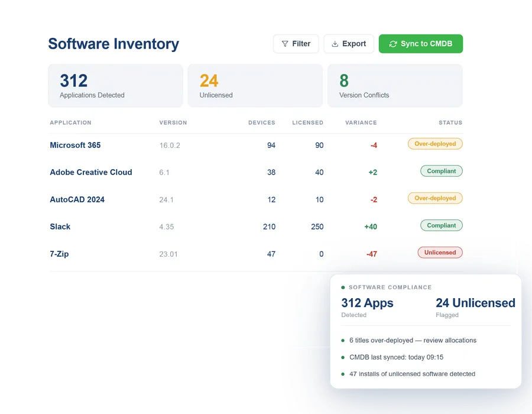Click licensed count 90 for Microsoft 365
The height and width of the screenshot is (414, 532).
(319, 145)
